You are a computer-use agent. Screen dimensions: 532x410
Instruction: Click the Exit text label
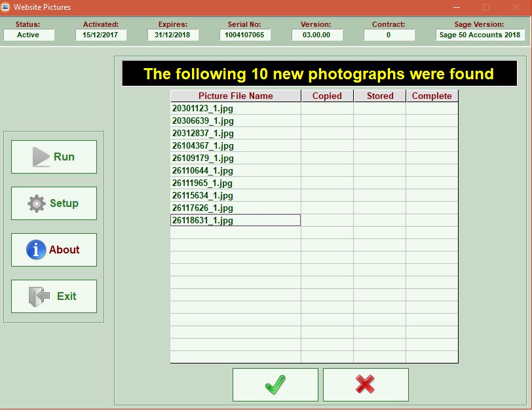click(x=67, y=296)
